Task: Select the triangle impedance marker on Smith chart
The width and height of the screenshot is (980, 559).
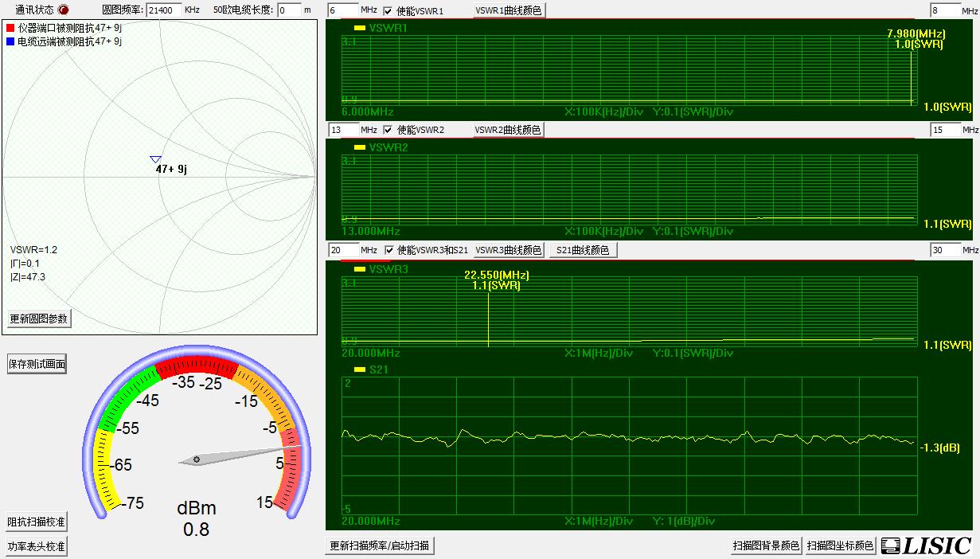Action: (155, 159)
